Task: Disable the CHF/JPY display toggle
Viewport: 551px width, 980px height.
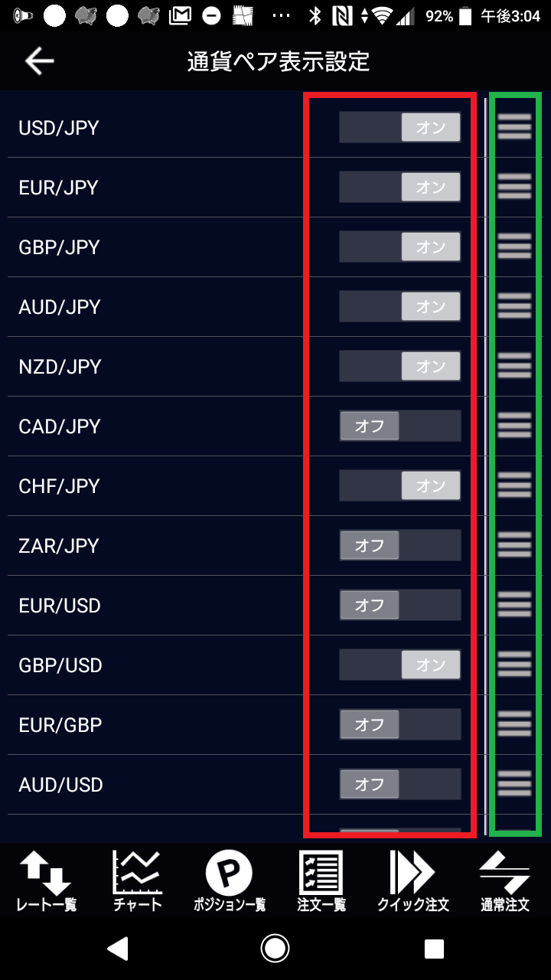Action: (x=400, y=485)
